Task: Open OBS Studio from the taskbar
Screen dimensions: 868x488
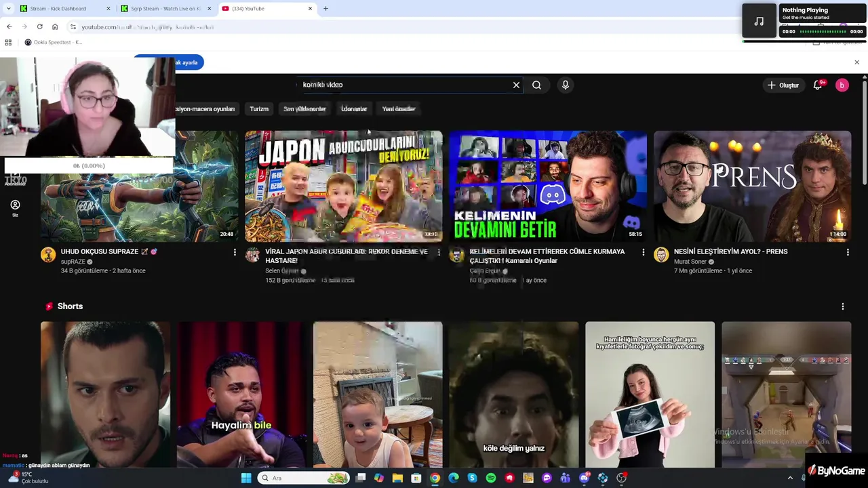Action: click(x=621, y=478)
